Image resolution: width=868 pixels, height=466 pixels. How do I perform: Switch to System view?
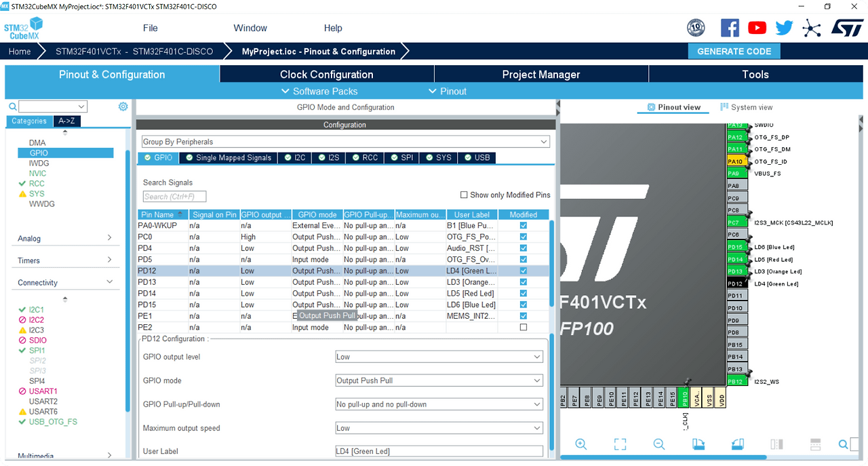[746, 107]
